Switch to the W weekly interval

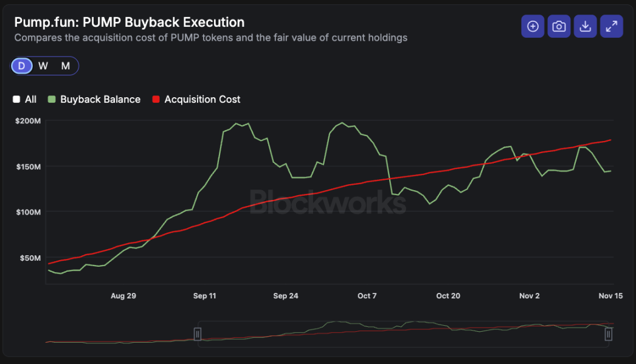[x=43, y=66]
